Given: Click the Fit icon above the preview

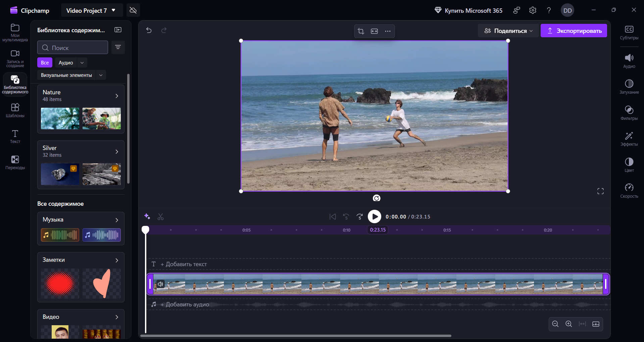Looking at the screenshot, I should click(x=374, y=31).
